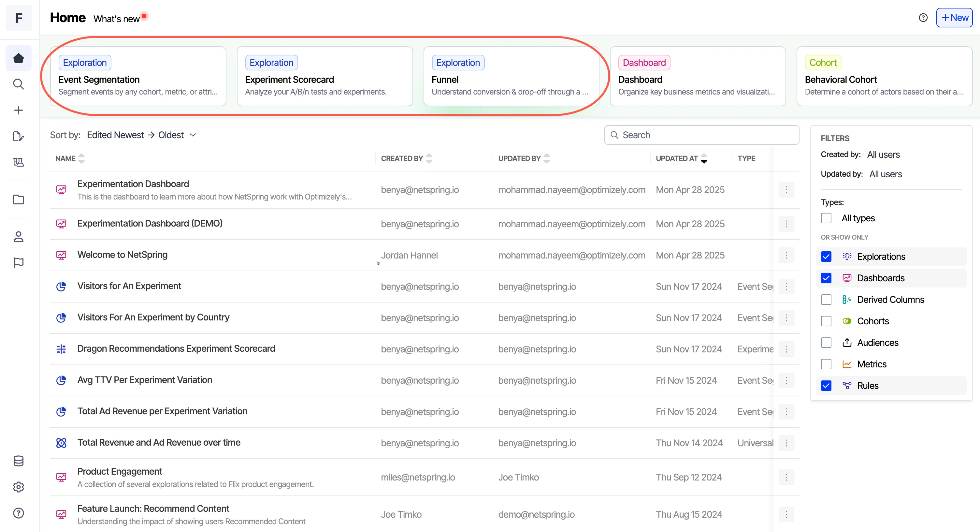Open row menu for Dragon Recommendations Experiment Scorecard
Image resolution: width=980 pixels, height=532 pixels.
tap(786, 349)
